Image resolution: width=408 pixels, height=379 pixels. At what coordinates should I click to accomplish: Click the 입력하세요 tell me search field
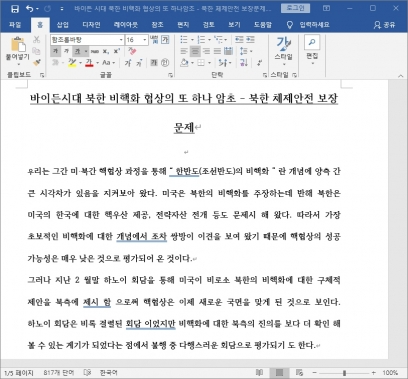coord(314,25)
